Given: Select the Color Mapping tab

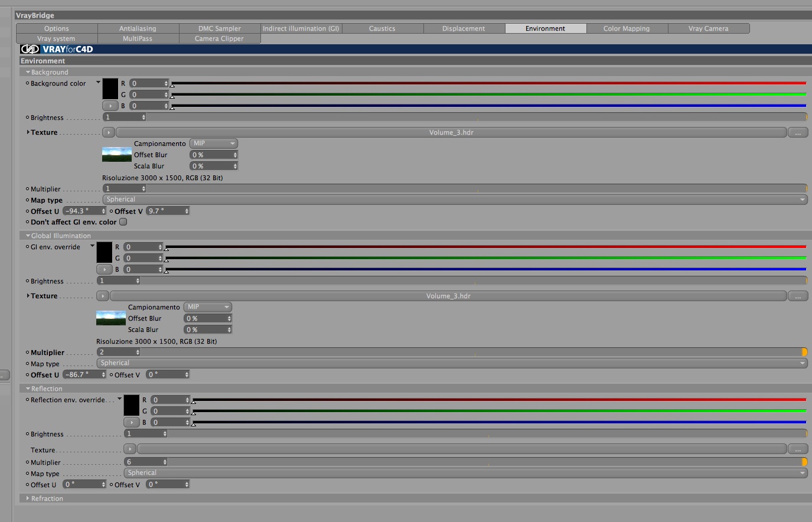Looking at the screenshot, I should click(627, 28).
